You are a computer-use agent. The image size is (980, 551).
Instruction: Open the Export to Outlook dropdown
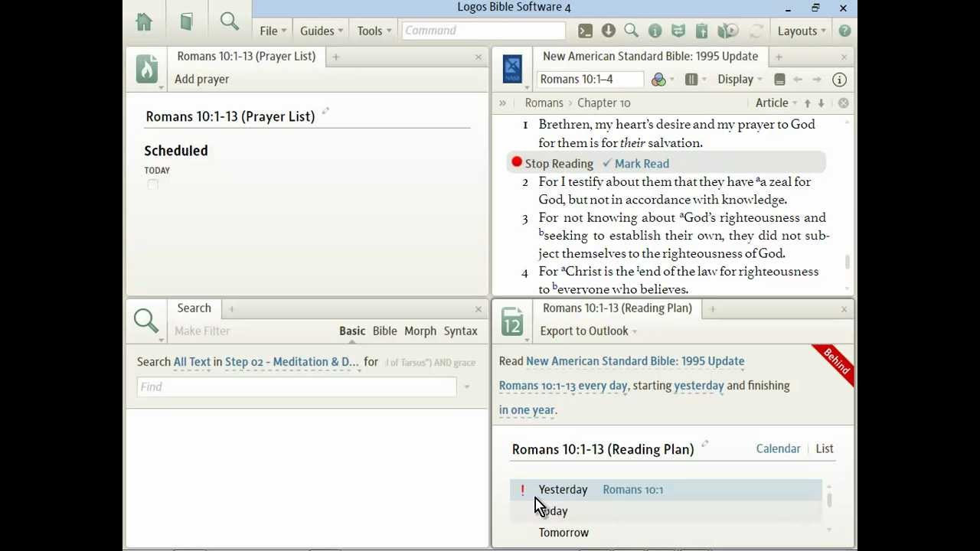pos(589,331)
